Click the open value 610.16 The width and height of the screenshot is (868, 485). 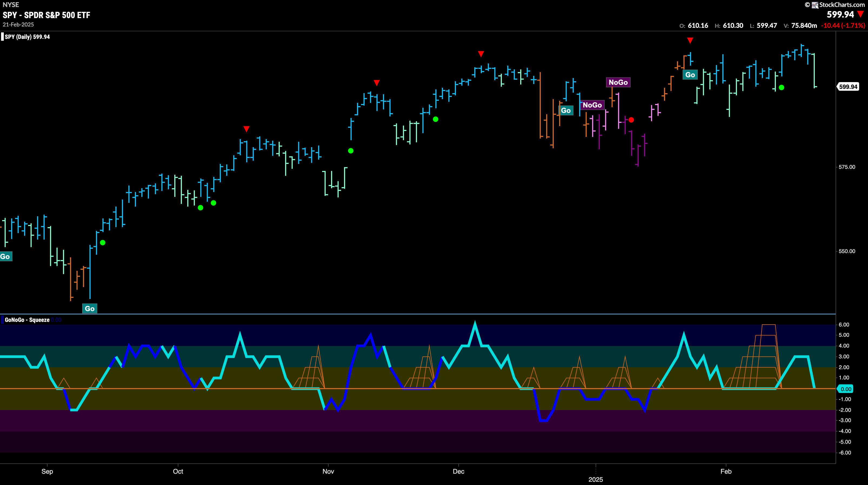coord(698,26)
